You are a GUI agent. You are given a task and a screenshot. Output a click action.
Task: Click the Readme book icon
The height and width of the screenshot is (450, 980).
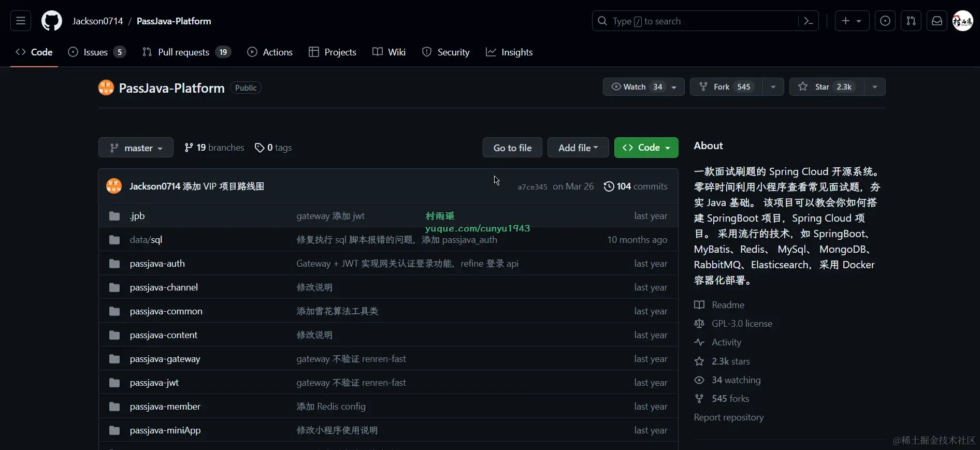click(x=699, y=305)
